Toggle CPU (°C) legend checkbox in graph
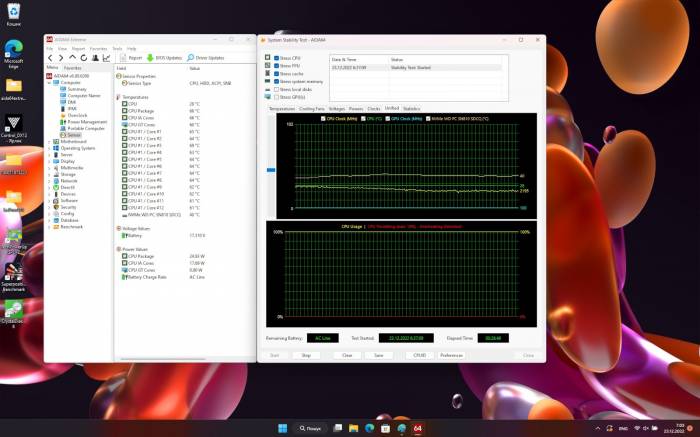 363,119
